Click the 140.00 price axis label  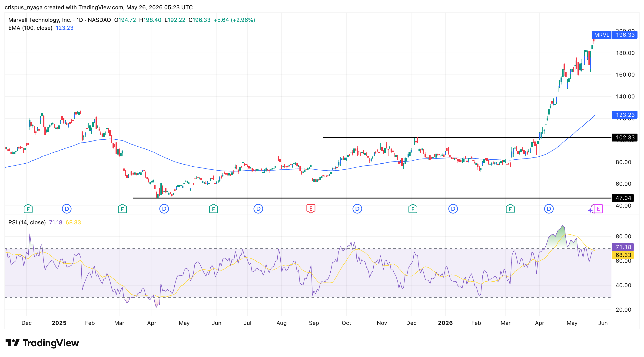(625, 97)
